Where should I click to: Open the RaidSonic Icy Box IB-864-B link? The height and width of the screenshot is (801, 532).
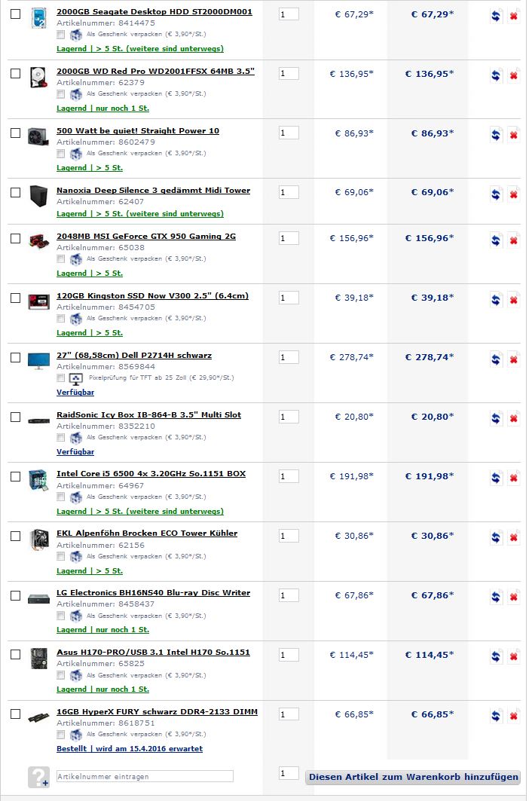[148, 414]
